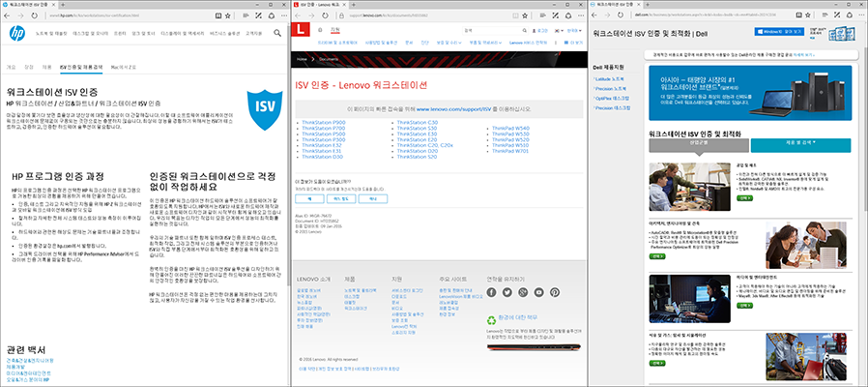Screen dimensions: 868x387
Task: Expand Lenovo 보증 및 수리 menu
Action: [448, 43]
